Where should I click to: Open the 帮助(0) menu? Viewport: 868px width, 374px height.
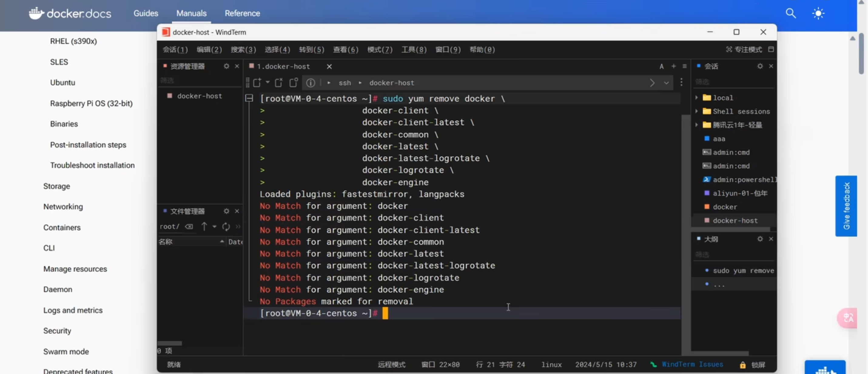coord(482,50)
